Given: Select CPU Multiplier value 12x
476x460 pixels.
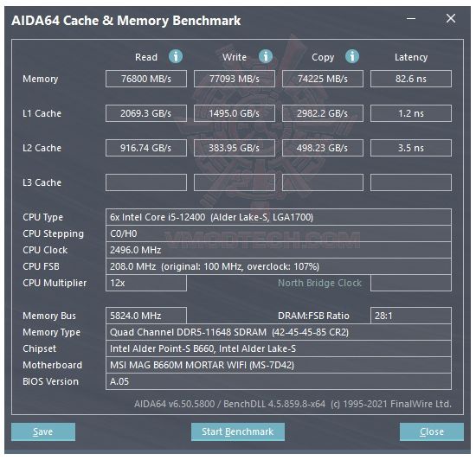Looking at the screenshot, I should pyautogui.click(x=146, y=283).
